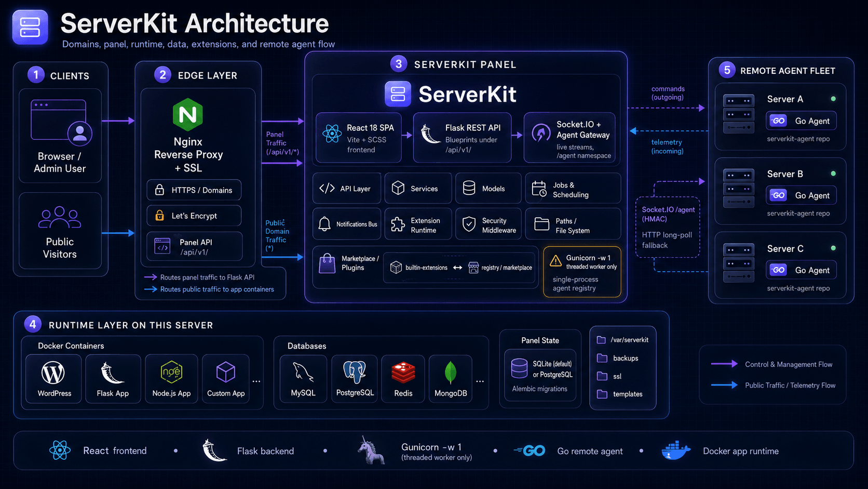This screenshot has height=489, width=868.
Task: Click the HTTPS / Domains box
Action: (194, 190)
